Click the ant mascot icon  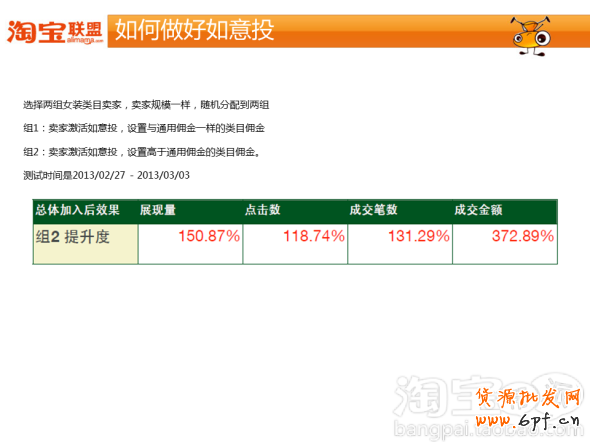coord(531,36)
